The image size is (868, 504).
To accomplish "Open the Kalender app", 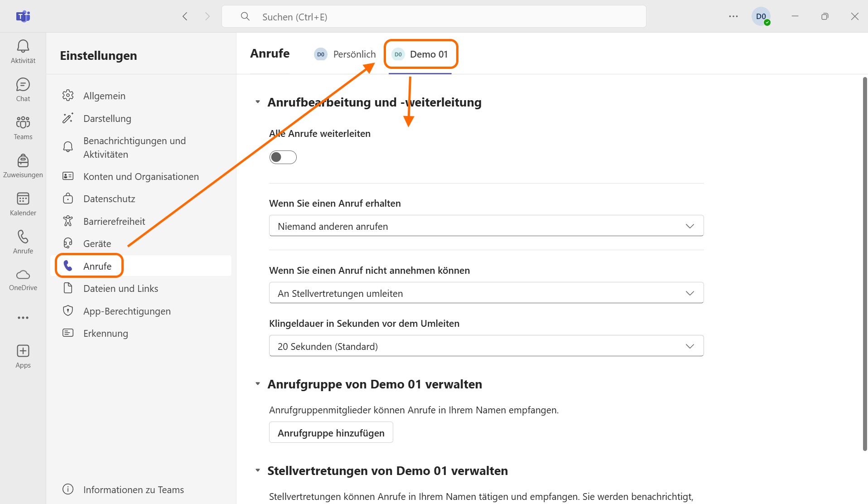I will coord(23,204).
